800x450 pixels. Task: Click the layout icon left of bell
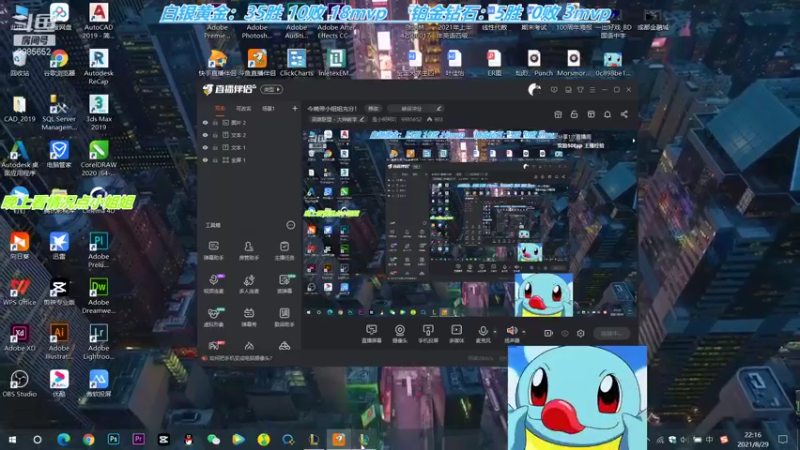(x=591, y=114)
